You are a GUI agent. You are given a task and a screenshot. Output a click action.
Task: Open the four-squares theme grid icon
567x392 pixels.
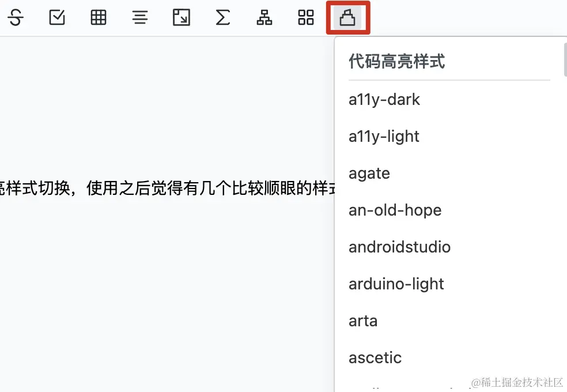pyautogui.click(x=306, y=17)
